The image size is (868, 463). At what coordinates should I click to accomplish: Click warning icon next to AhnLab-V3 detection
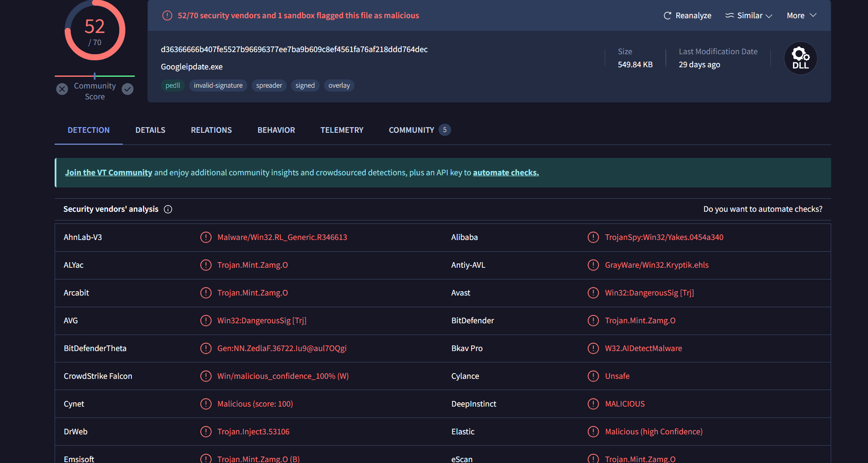(x=206, y=237)
